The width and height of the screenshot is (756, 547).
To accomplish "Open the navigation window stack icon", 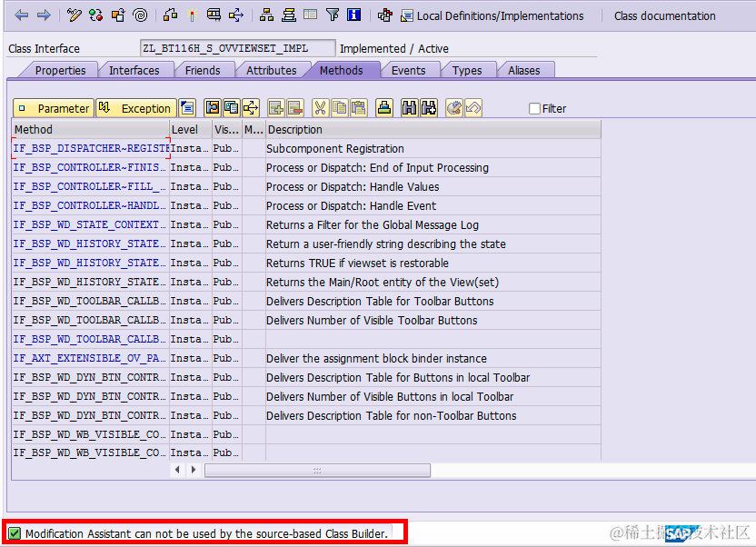I will [288, 15].
